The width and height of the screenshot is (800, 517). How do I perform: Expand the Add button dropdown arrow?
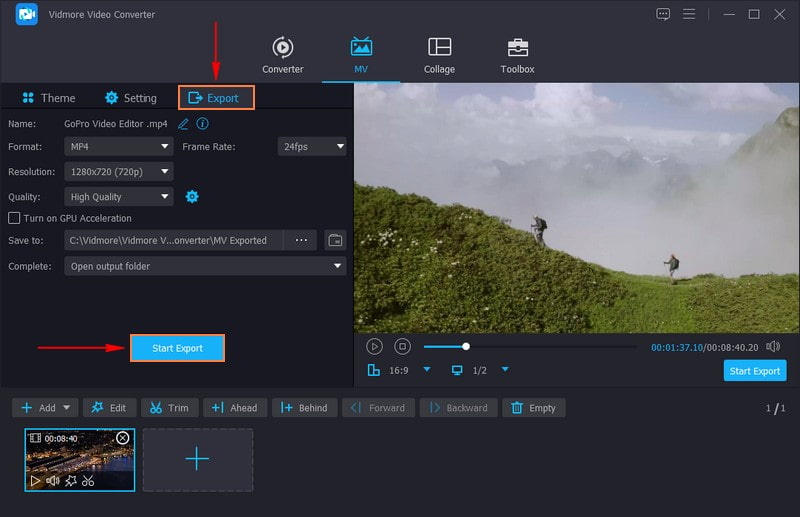tap(67, 408)
